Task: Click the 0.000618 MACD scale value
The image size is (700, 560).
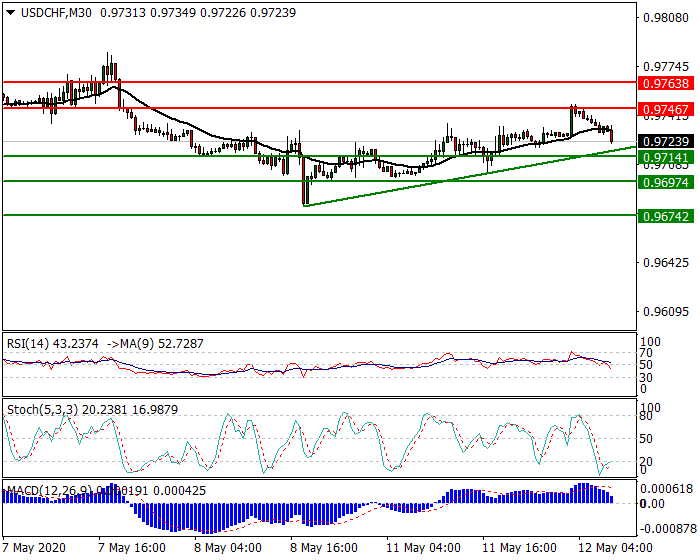Action: coord(667,489)
